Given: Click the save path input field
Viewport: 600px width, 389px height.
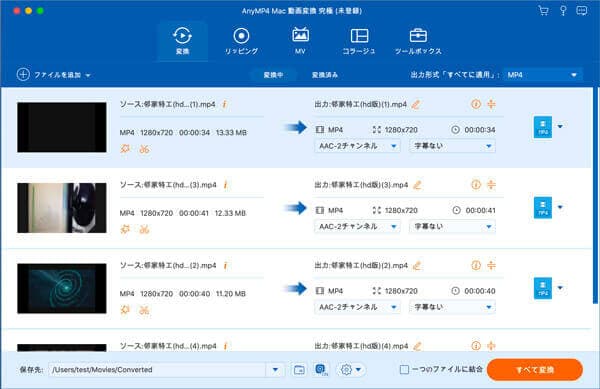Looking at the screenshot, I should (157, 369).
